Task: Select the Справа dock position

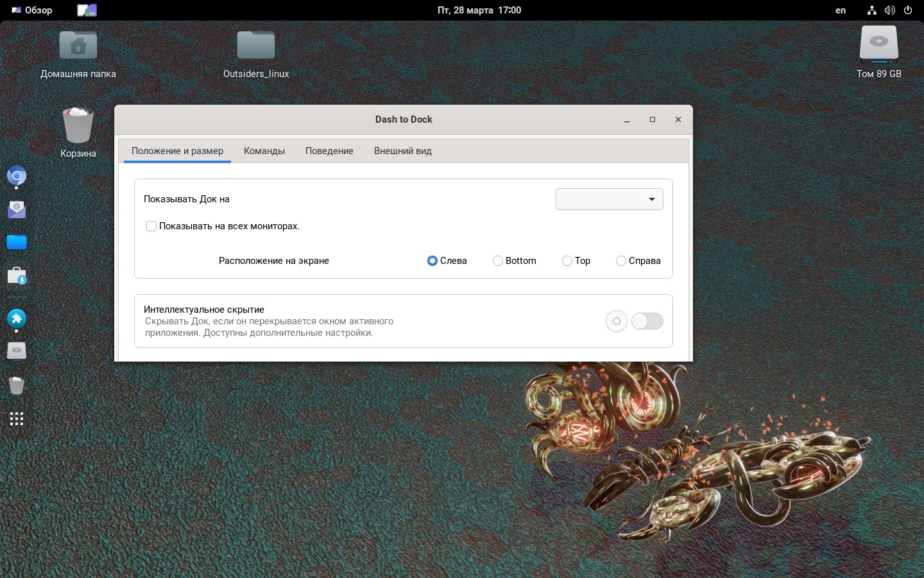Action: coord(621,261)
